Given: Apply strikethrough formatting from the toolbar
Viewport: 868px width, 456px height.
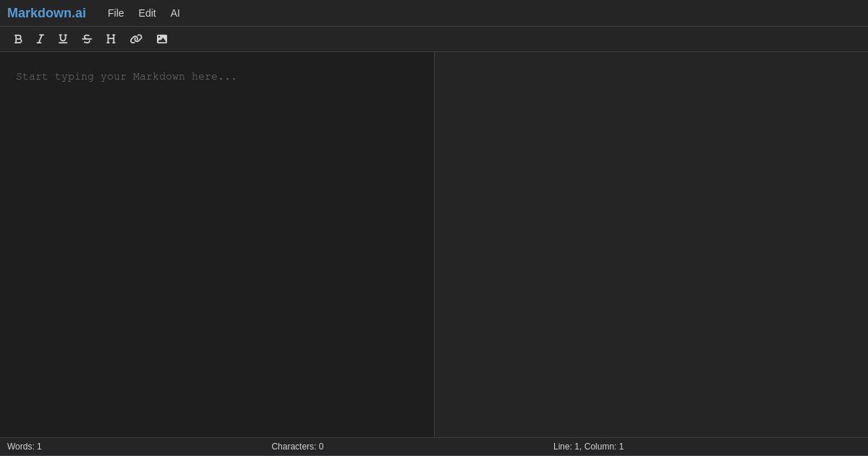Looking at the screenshot, I should pyautogui.click(x=87, y=39).
